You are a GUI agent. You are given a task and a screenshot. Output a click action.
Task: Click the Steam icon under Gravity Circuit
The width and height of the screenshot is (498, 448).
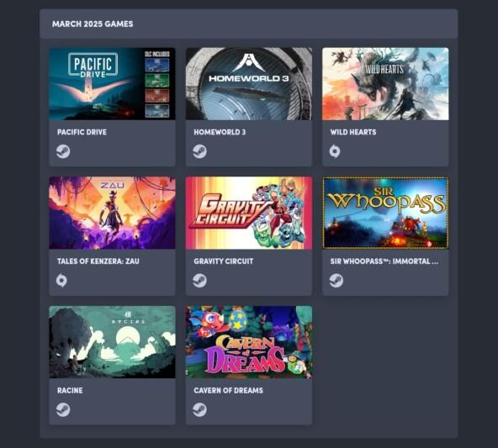coord(199,281)
